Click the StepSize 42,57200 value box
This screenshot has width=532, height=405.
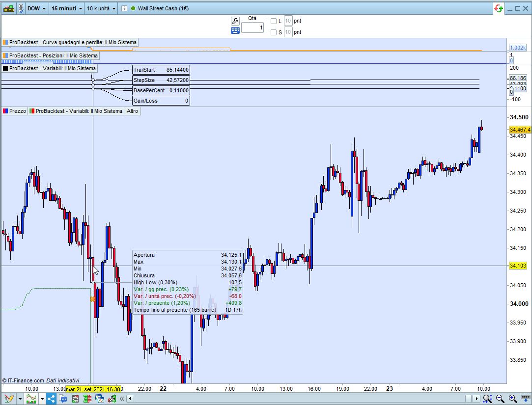(161, 80)
